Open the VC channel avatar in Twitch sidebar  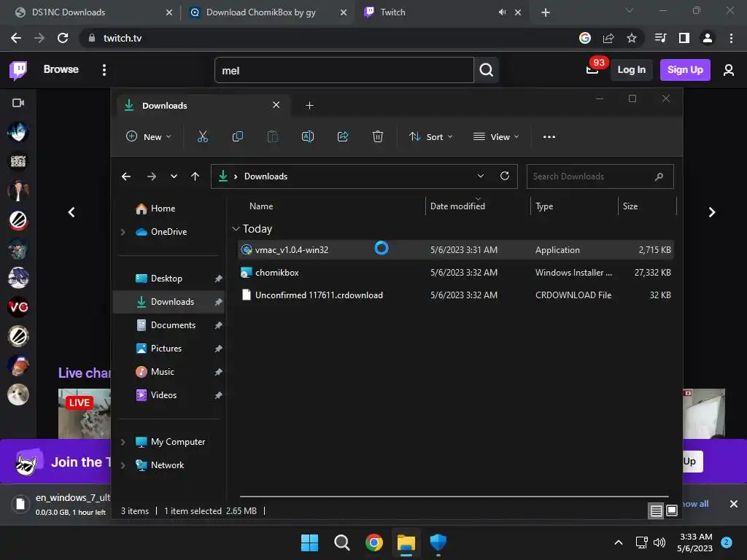(x=18, y=307)
